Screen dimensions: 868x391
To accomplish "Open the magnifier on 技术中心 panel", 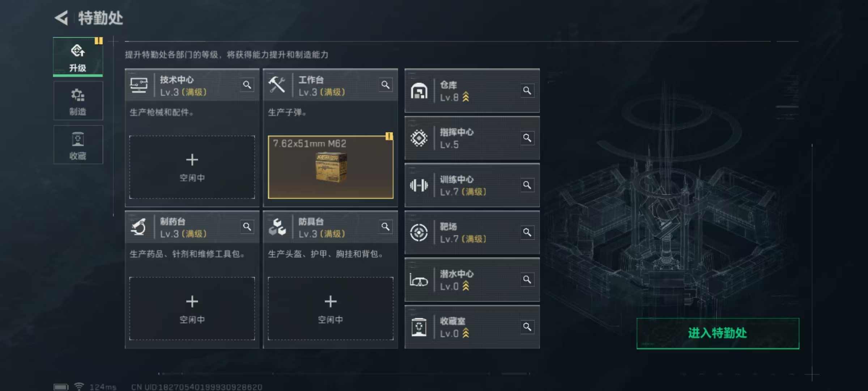I will tap(247, 85).
